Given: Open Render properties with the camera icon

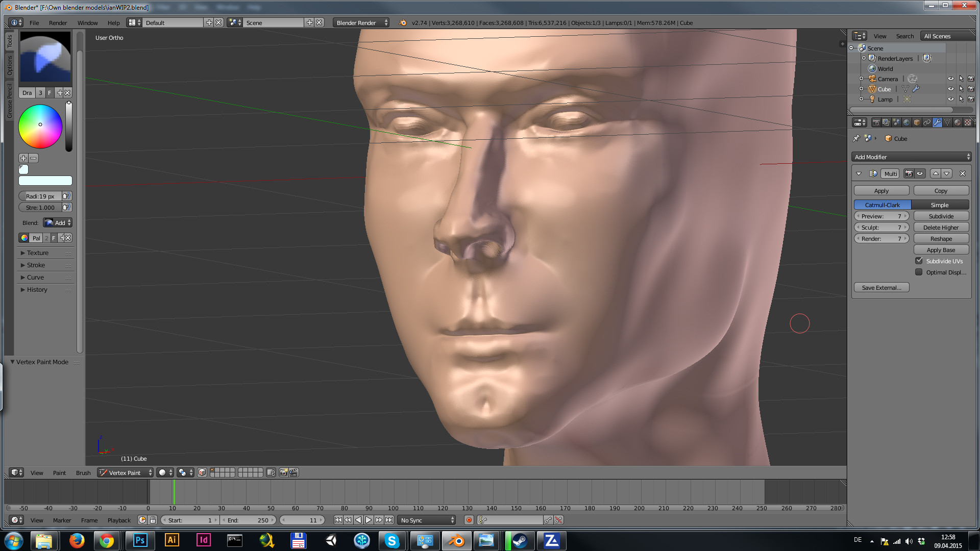Looking at the screenshot, I should [876, 122].
